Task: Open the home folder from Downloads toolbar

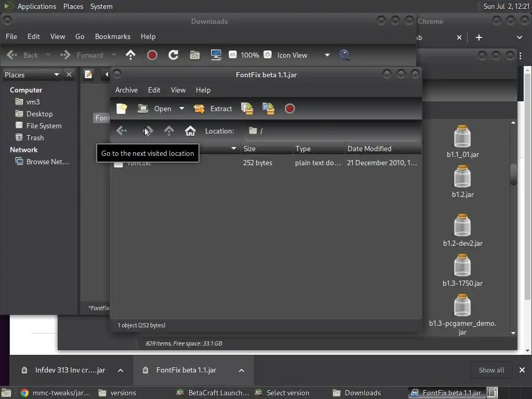Action: tap(195, 55)
